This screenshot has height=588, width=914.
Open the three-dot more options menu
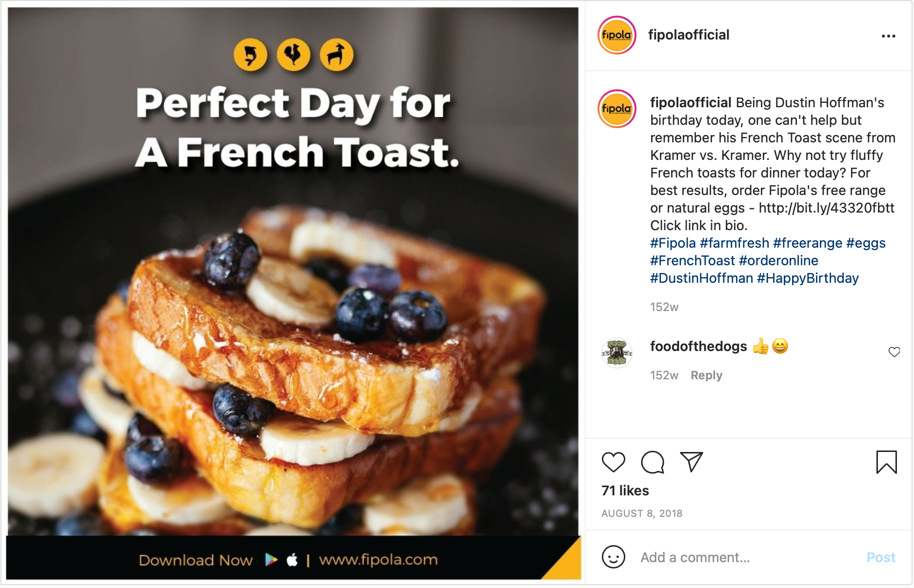pyautogui.click(x=888, y=36)
